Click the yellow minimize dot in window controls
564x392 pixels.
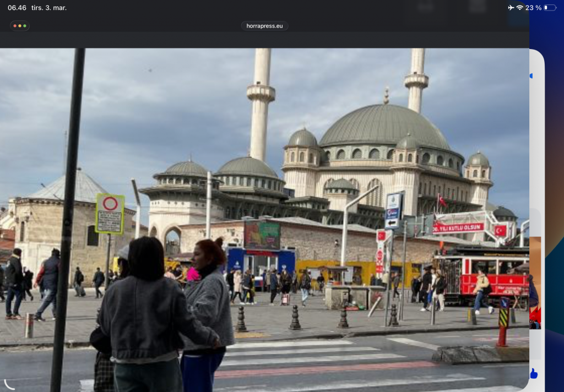20,26
